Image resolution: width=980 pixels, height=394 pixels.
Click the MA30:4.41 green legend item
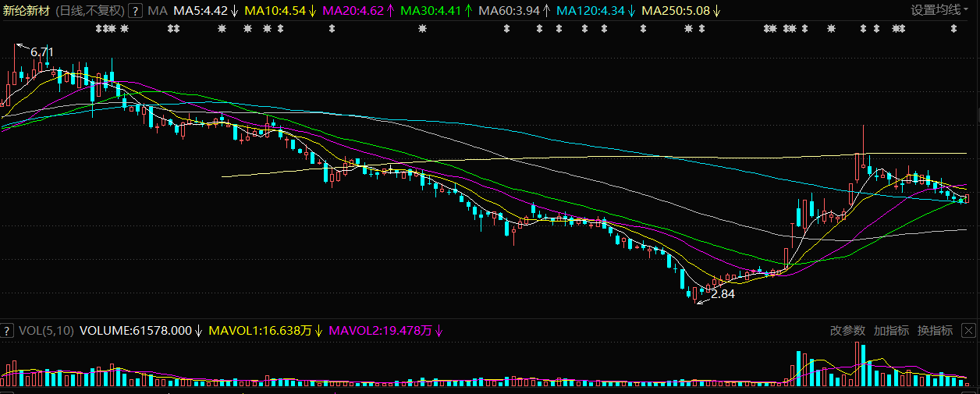431,10
